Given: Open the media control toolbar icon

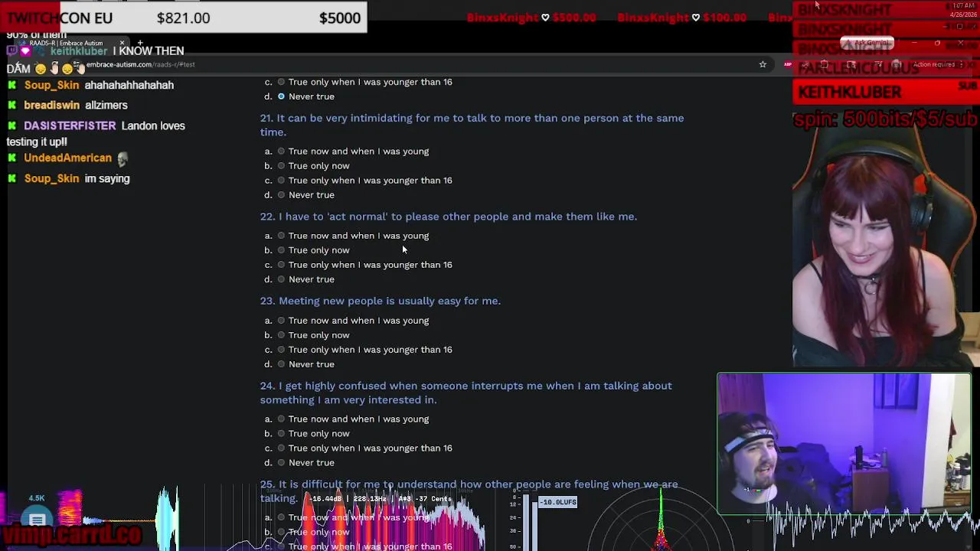Looking at the screenshot, I should pos(878,64).
